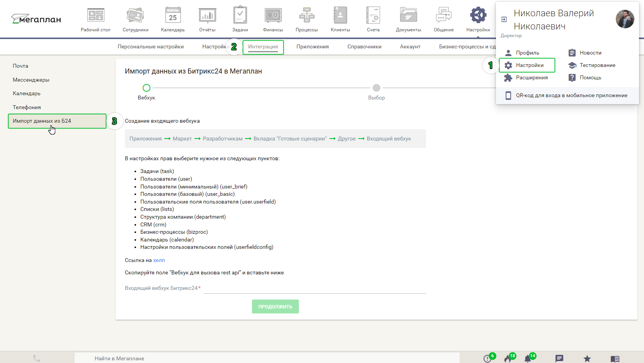Click the 'CRM (crm)' list item
644x363 pixels.
pos(153,224)
